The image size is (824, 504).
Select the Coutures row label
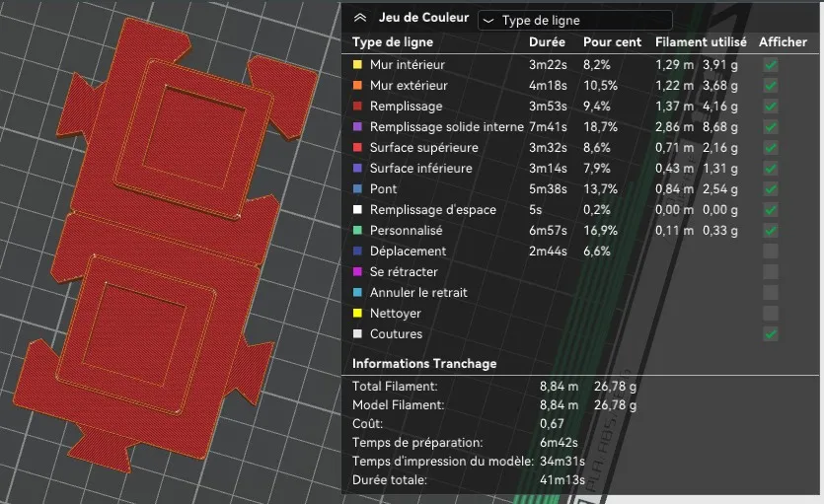tap(396, 334)
